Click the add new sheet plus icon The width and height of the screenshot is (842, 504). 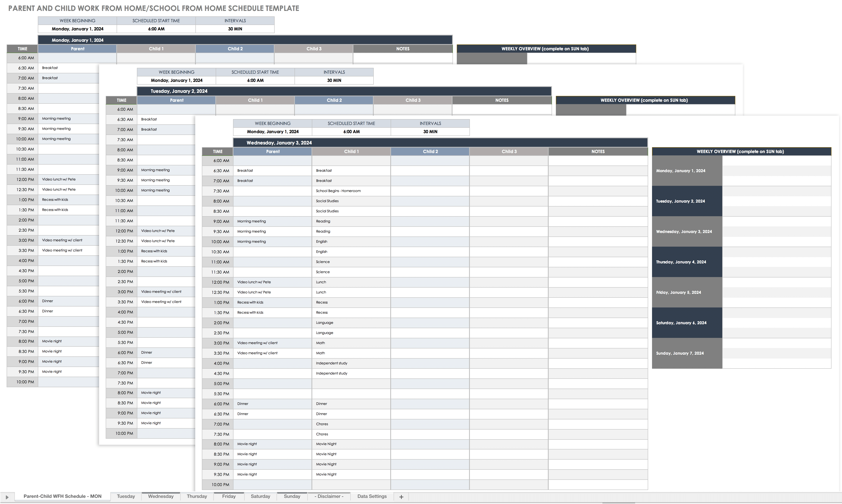click(x=401, y=497)
